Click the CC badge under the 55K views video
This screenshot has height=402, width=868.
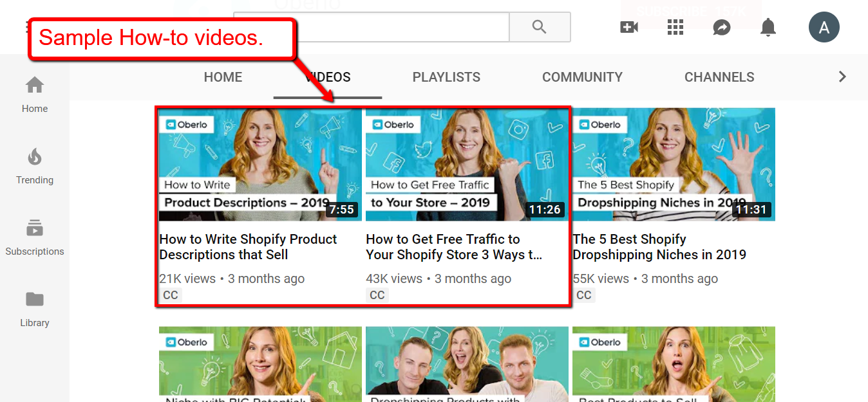[x=584, y=295]
